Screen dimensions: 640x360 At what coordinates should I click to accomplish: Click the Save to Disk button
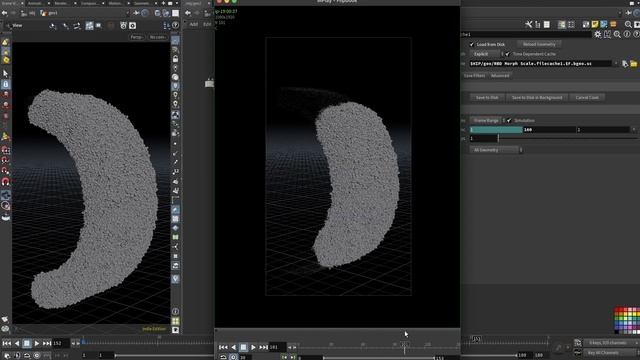coord(487,98)
